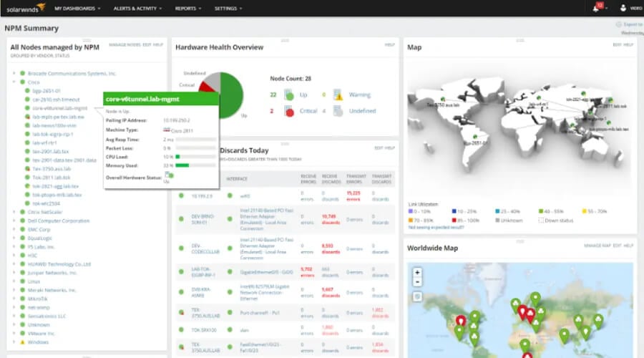
Task: Click the Export icon at top right
Action: [x=618, y=24]
